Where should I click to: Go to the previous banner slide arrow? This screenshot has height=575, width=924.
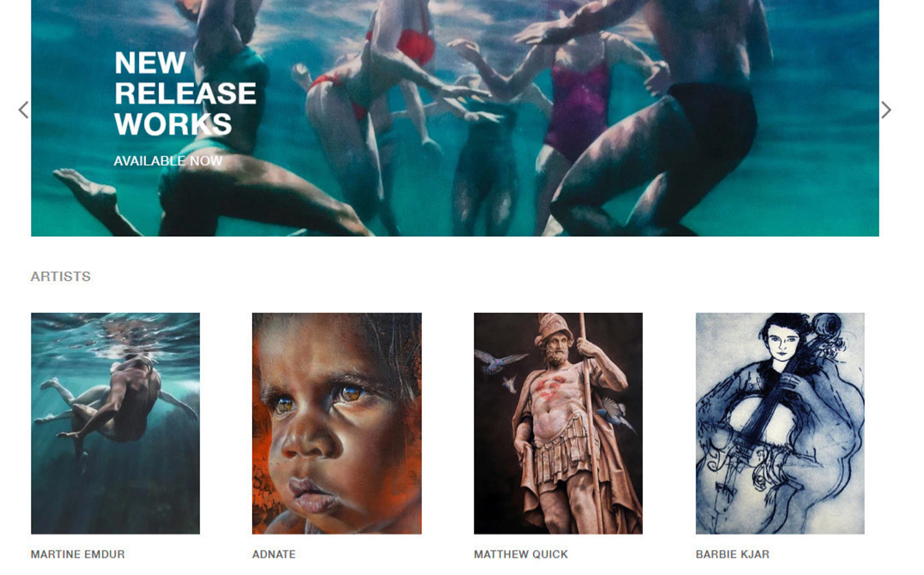[23, 110]
